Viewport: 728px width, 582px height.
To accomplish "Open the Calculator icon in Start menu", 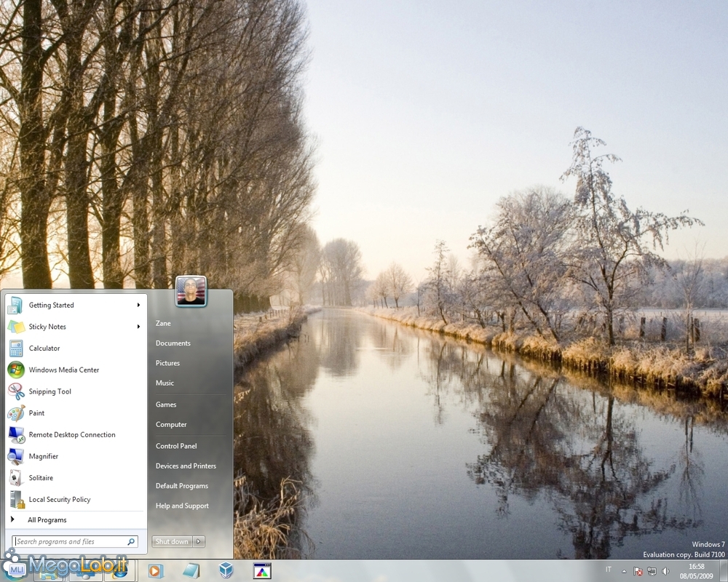I will pos(16,348).
